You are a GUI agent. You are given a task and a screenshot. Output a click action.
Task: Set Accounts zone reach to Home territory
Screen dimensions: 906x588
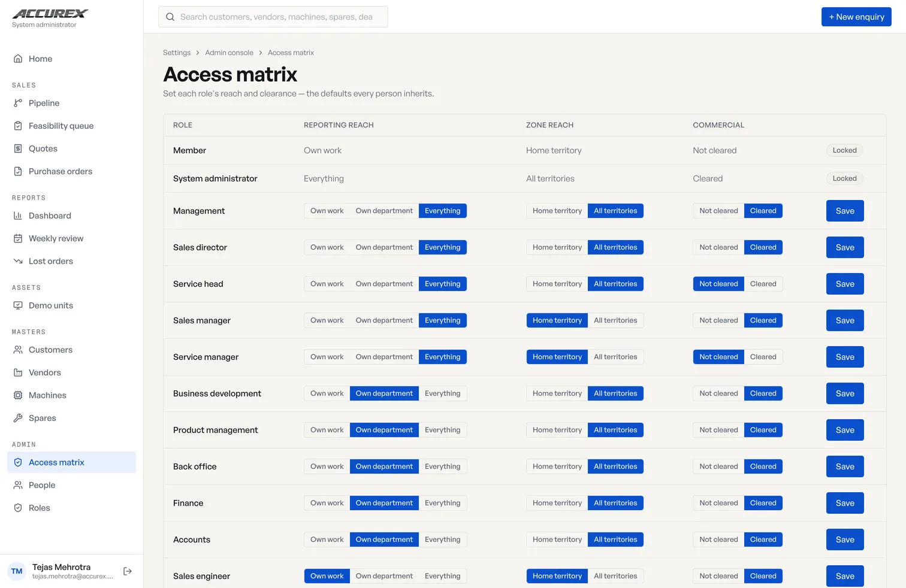pos(557,539)
